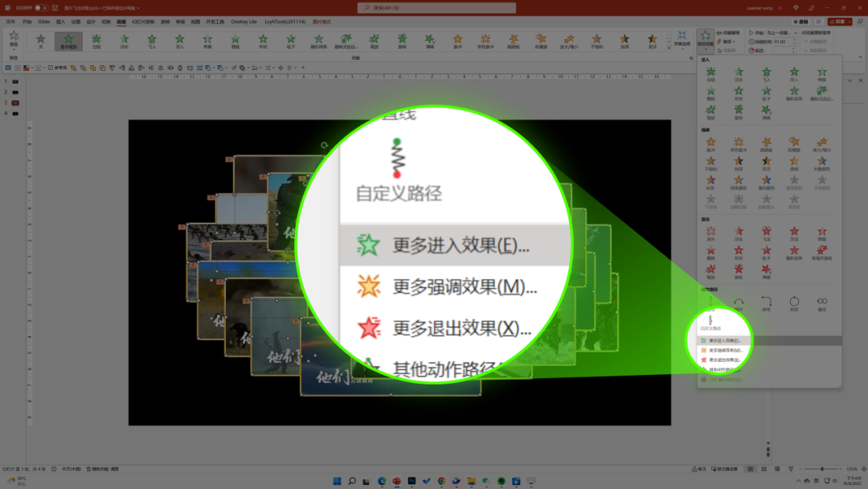Image resolution: width=868 pixels, height=489 pixels.
Task: Choose 收缩并旋转 exit effect in dropdown
Action: tap(822, 253)
